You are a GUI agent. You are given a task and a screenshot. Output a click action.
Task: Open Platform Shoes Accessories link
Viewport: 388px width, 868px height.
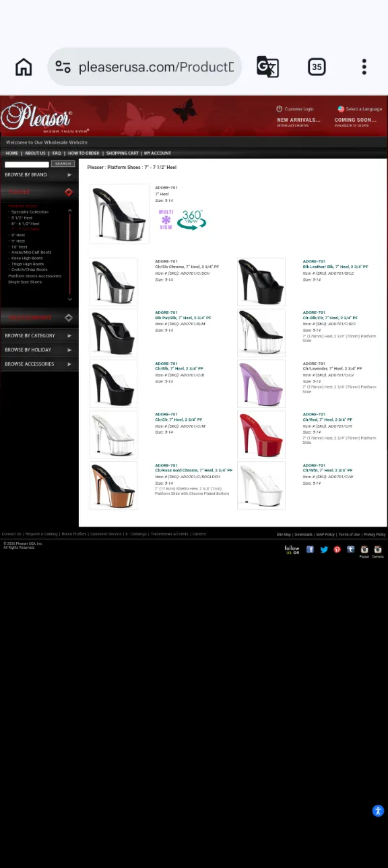click(x=34, y=276)
